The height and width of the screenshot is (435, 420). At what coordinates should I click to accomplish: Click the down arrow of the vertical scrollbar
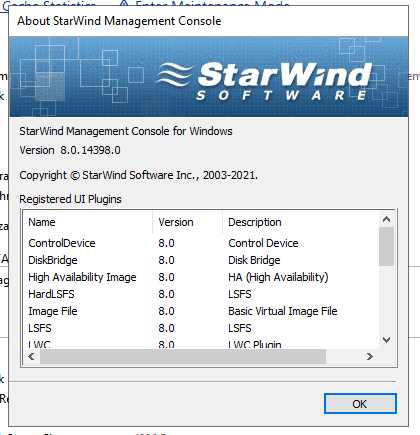387,340
